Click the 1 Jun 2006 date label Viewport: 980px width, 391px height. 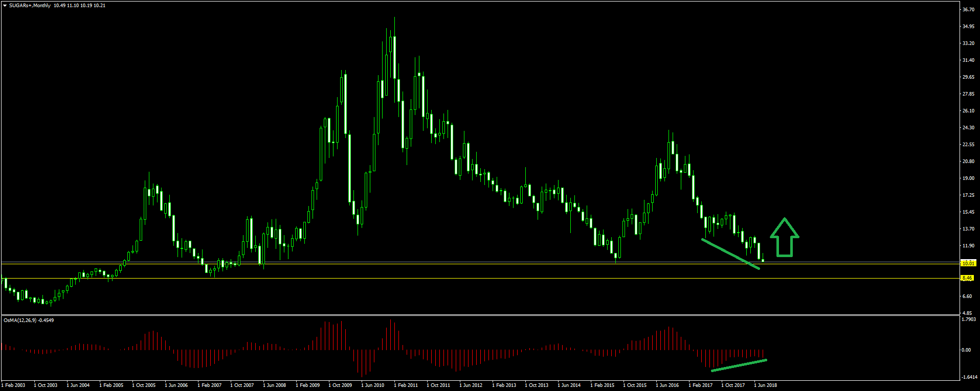(x=177, y=385)
